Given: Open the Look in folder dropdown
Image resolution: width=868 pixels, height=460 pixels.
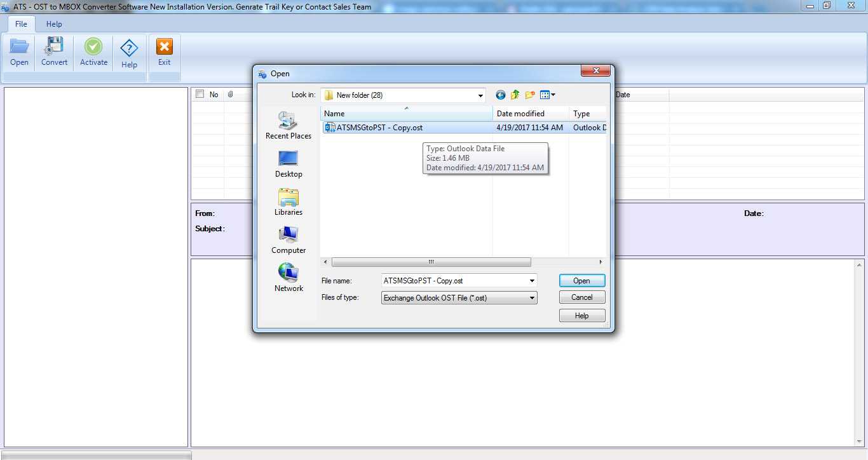Looking at the screenshot, I should [478, 95].
